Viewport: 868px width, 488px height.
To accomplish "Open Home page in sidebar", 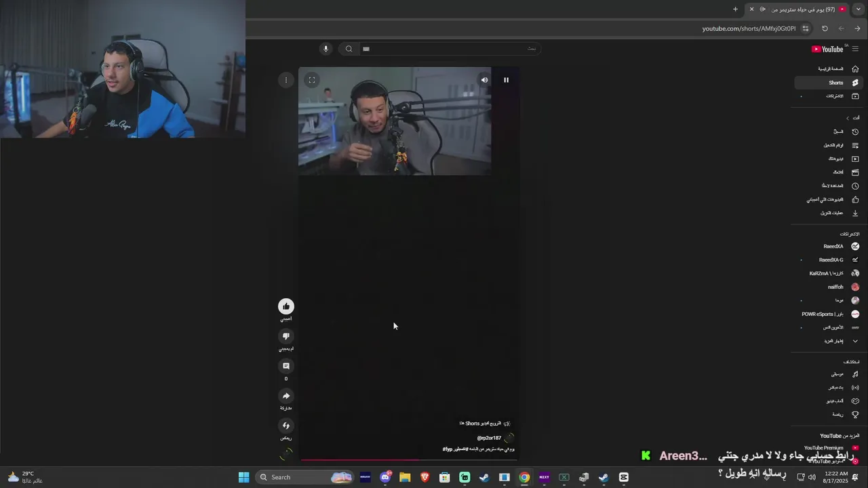I will coord(830,68).
